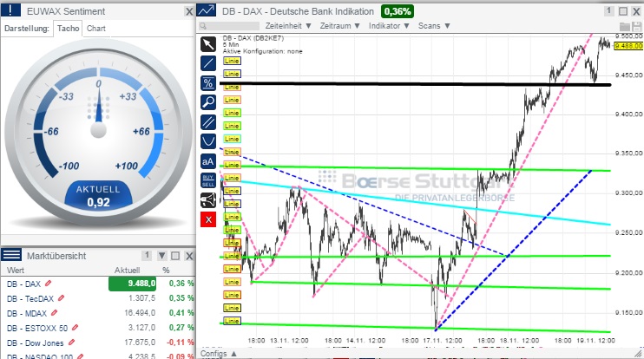
Task: Click the save disk icon in chart toolbar
Action: 636,26
